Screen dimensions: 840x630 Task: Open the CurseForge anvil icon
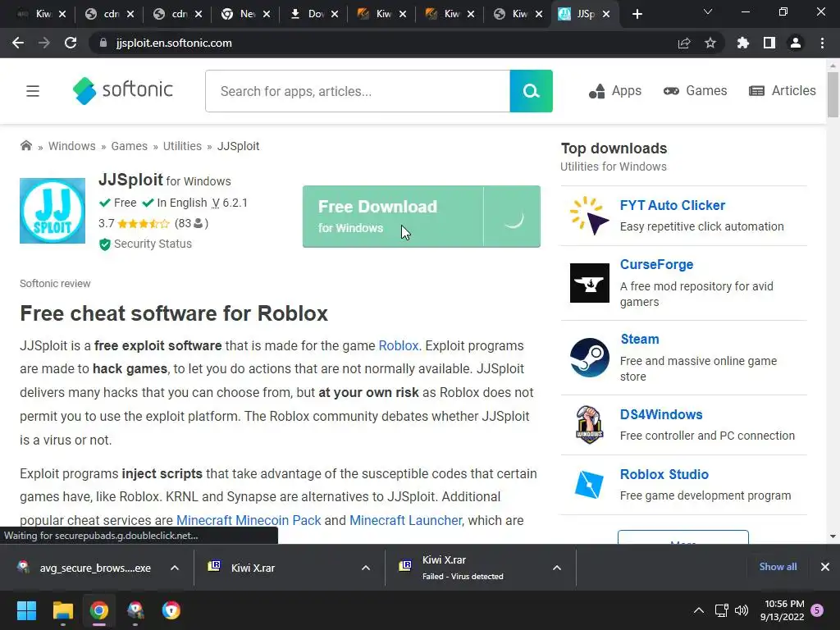tap(589, 283)
